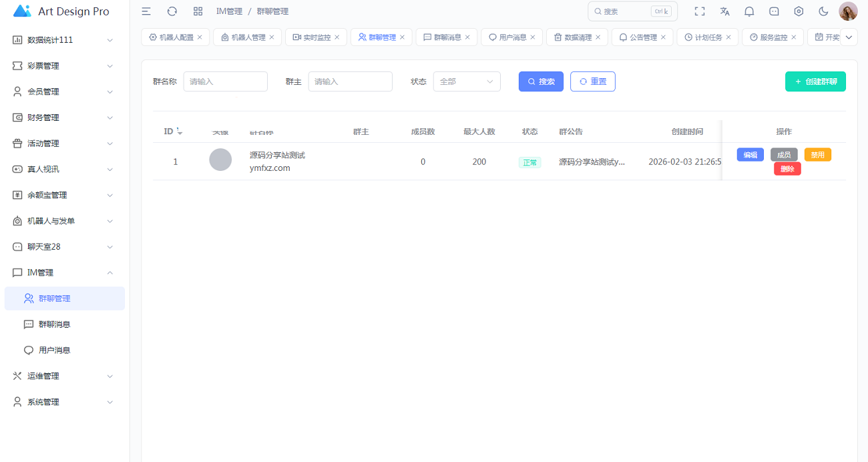Open the settings gear icon in header

[x=799, y=11]
